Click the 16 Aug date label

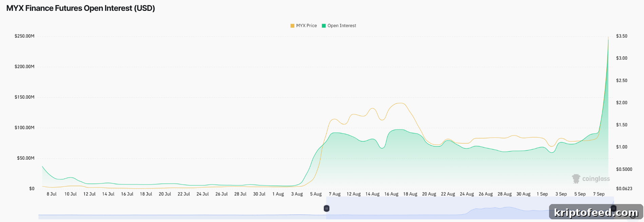[391, 194]
